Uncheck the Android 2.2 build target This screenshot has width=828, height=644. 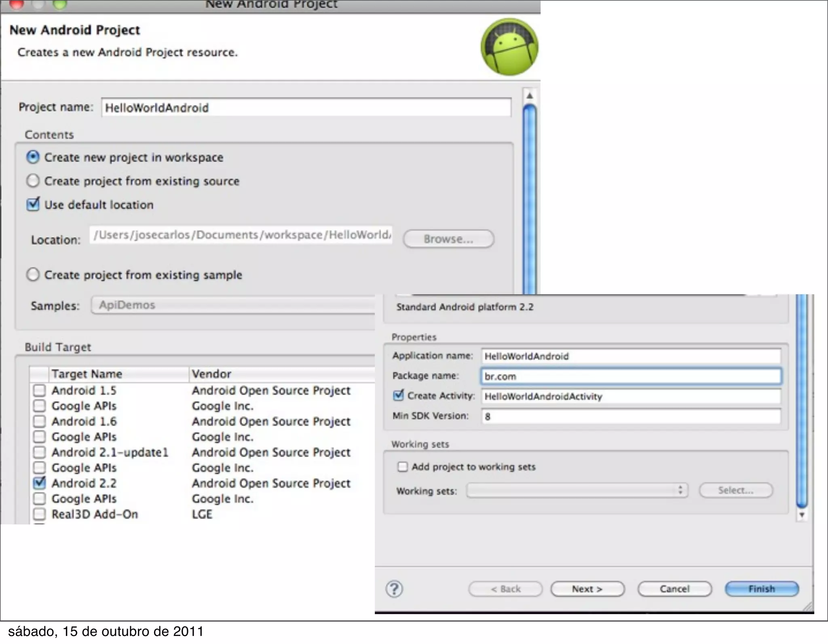[x=40, y=483]
